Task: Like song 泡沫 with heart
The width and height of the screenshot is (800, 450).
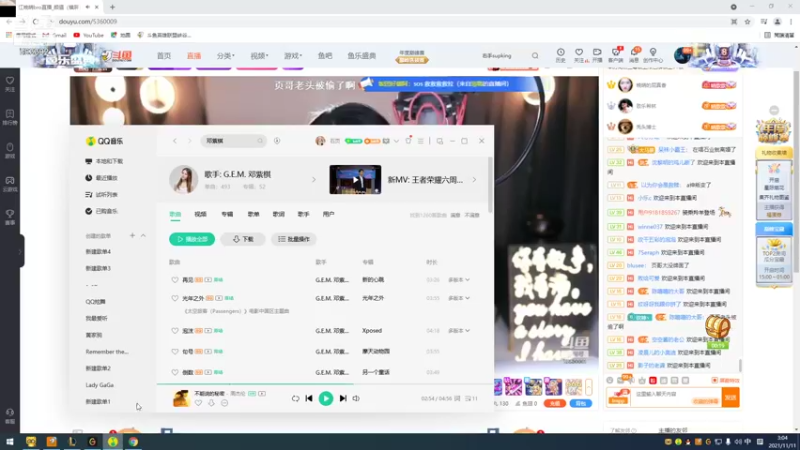Action: 175,331
